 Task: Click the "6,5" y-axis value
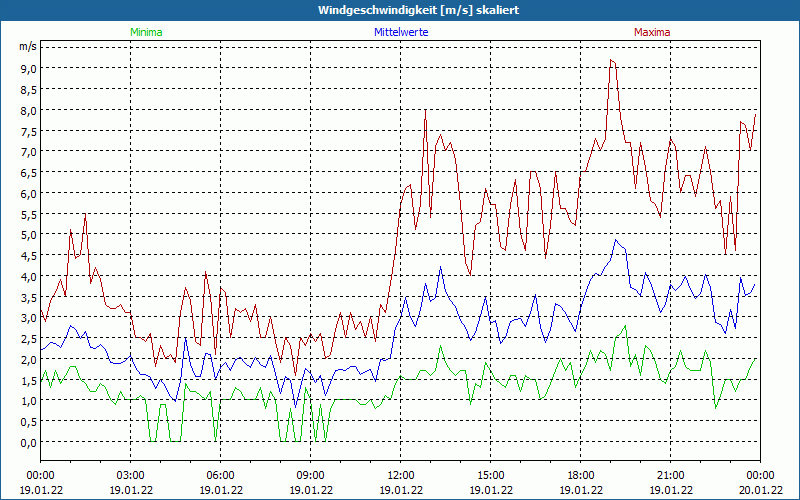[x=29, y=172]
